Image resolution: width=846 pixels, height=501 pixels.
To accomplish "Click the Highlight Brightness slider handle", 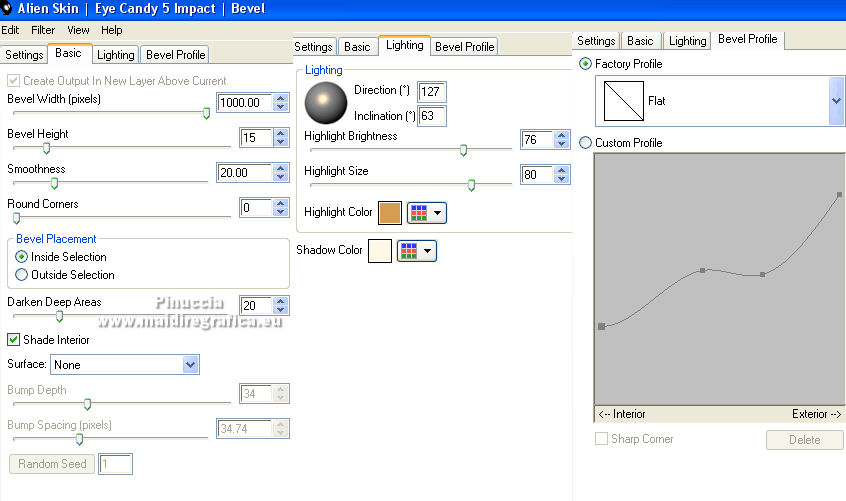I will click(463, 150).
